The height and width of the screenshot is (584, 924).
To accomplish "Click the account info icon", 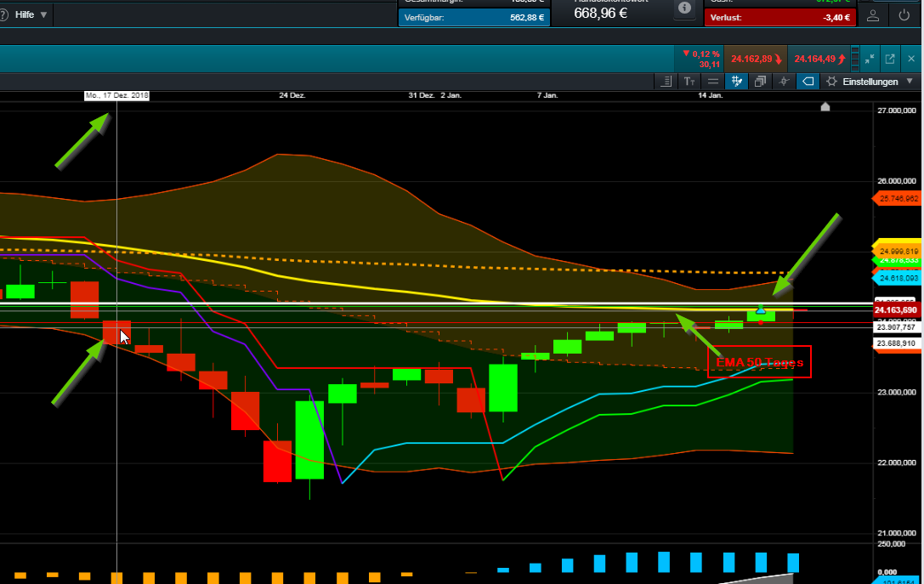I will [x=684, y=9].
